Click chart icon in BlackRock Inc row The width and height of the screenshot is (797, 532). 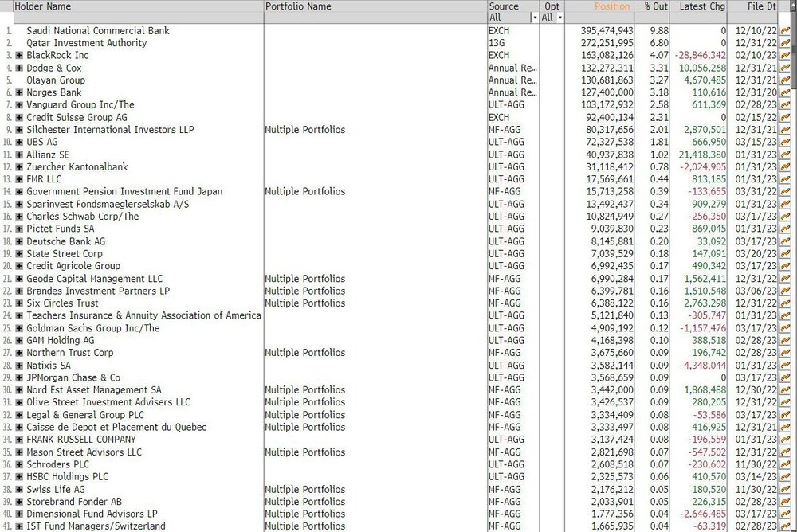click(x=785, y=56)
